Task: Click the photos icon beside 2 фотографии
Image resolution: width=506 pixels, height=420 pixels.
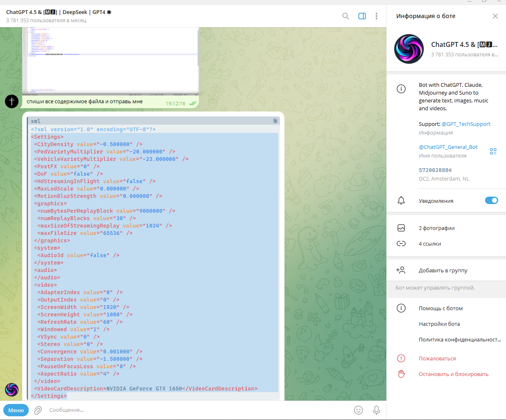Action: pos(401,228)
